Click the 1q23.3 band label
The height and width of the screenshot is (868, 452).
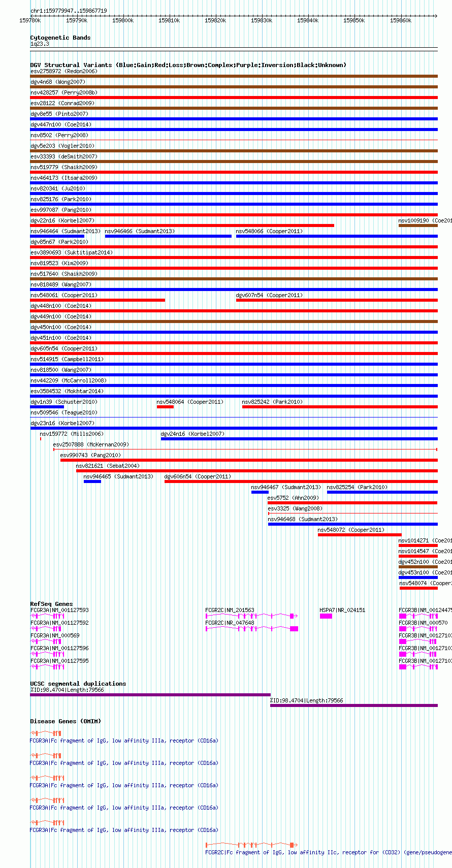coord(40,44)
